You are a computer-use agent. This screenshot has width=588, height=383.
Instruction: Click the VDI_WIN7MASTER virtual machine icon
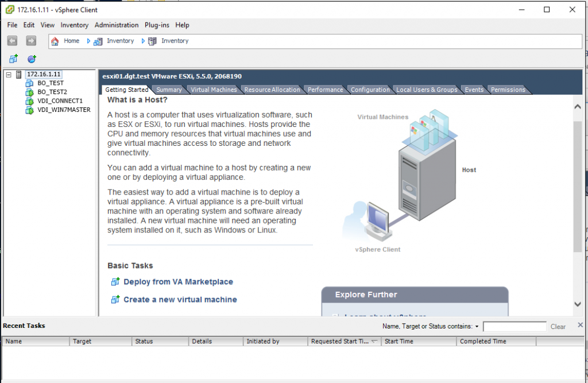pyautogui.click(x=29, y=110)
